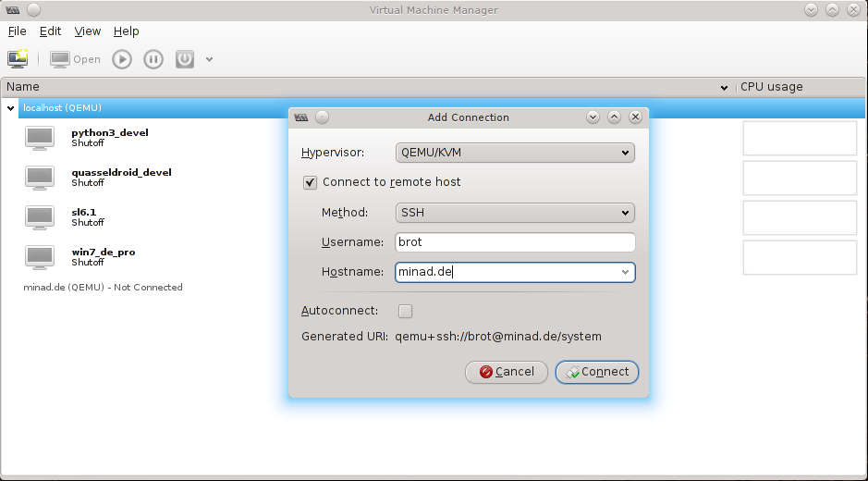The image size is (868, 481).
Task: Open the File menu
Action: 18,31
